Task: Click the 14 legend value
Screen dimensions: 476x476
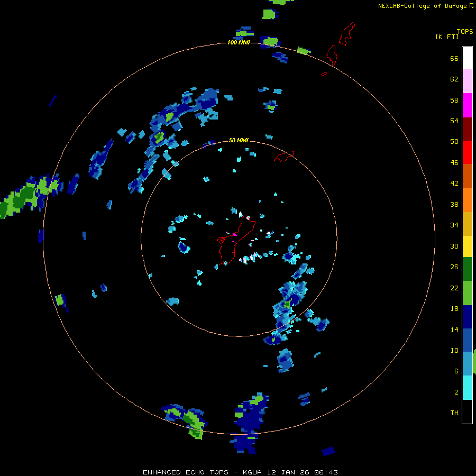Action: (x=454, y=329)
